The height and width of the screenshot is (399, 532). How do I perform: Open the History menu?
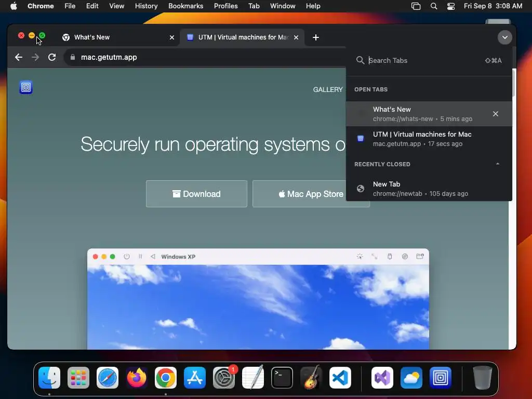click(146, 6)
